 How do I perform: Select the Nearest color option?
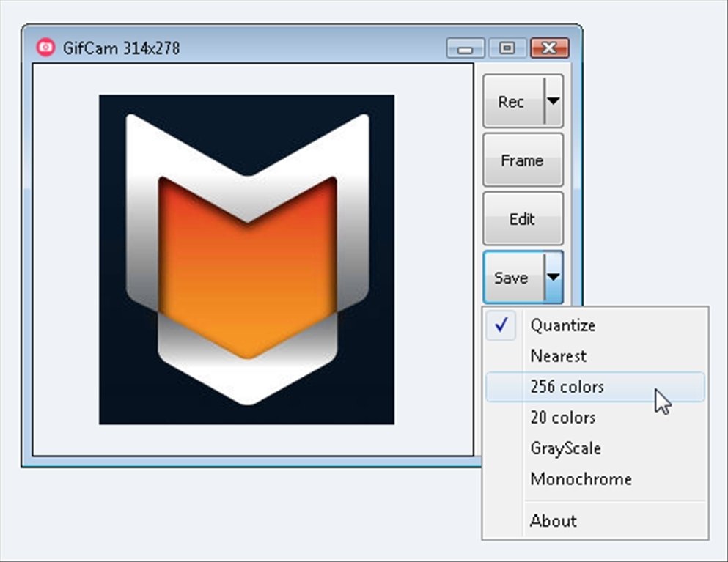point(595,356)
